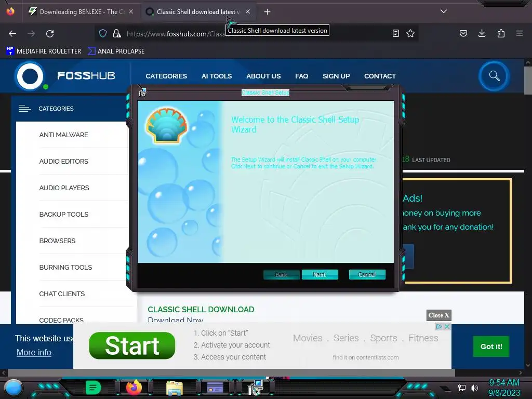The image size is (532, 399).
Task: Select the AUDIO PLAYERS category
Action: (x=64, y=188)
